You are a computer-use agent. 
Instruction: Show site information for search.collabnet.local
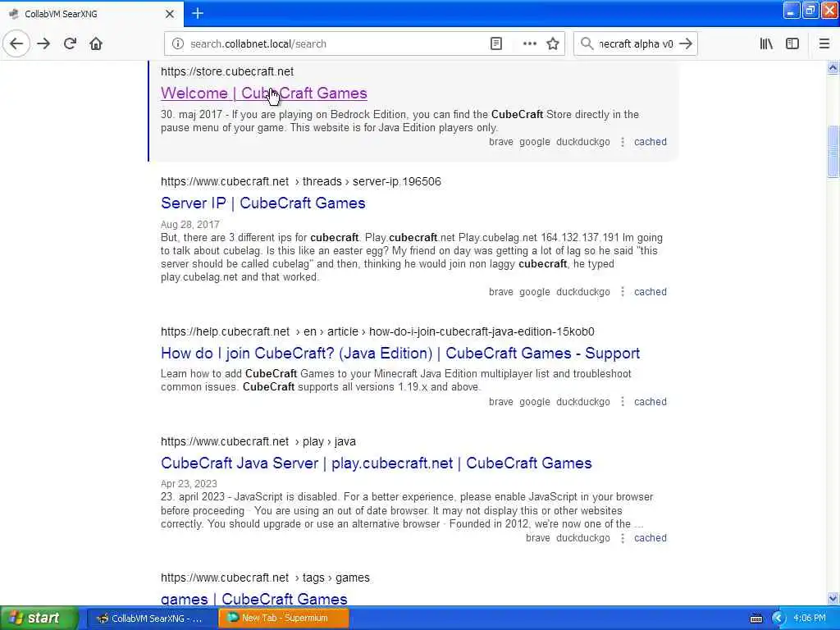click(178, 44)
